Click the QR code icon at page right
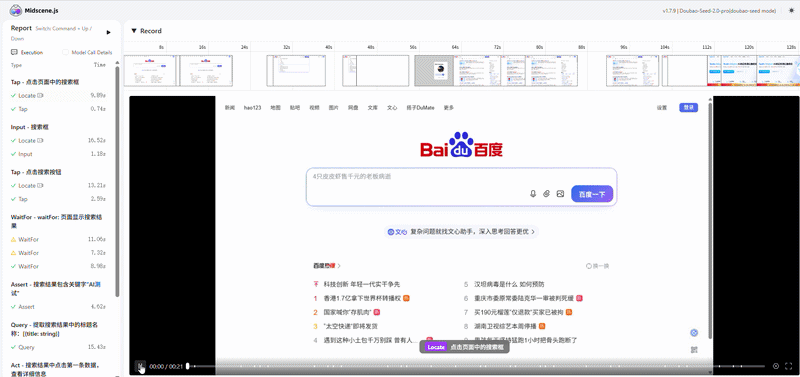The height and width of the screenshot is (377, 800). coord(694,350)
